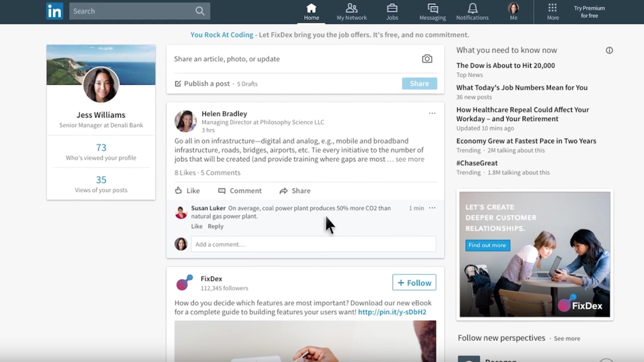Screen dimensions: 644x362
Task: Expand post with see more
Action: 410,159
